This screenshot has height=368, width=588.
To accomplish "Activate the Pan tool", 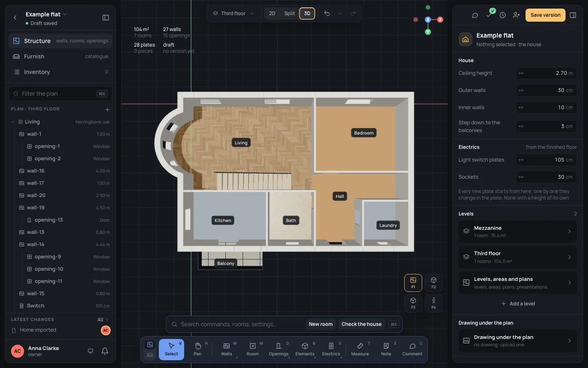I will pos(198,350).
